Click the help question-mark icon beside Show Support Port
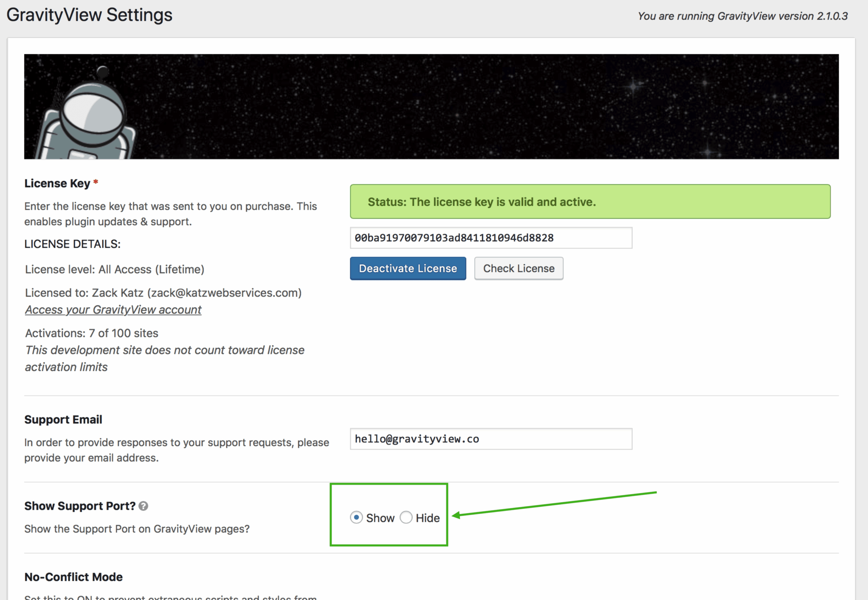868x600 pixels. pyautogui.click(x=143, y=506)
